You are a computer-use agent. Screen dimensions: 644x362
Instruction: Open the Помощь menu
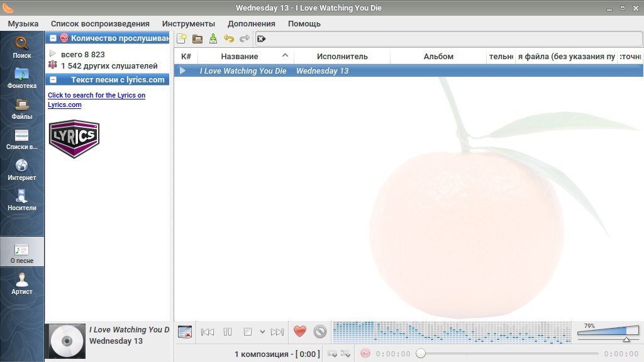(304, 24)
